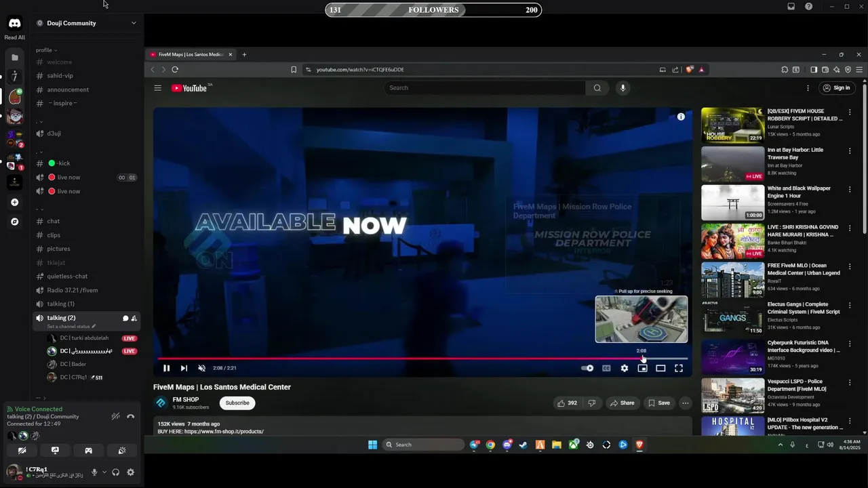
Task: Seek on the red video progress bar
Action: pos(422,358)
